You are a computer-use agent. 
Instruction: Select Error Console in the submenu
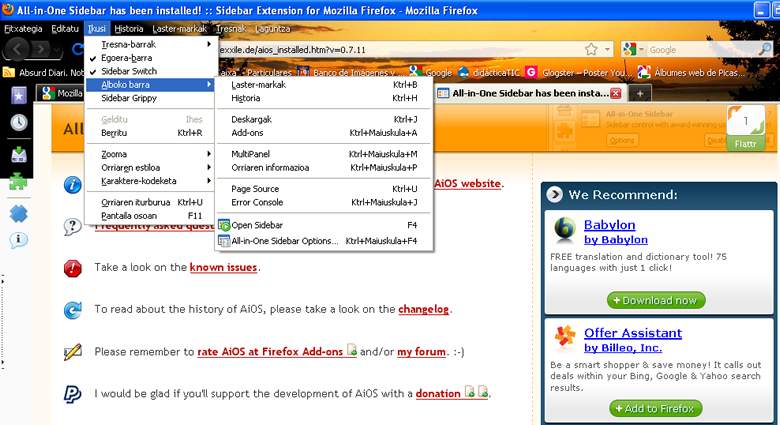pyautogui.click(x=324, y=203)
